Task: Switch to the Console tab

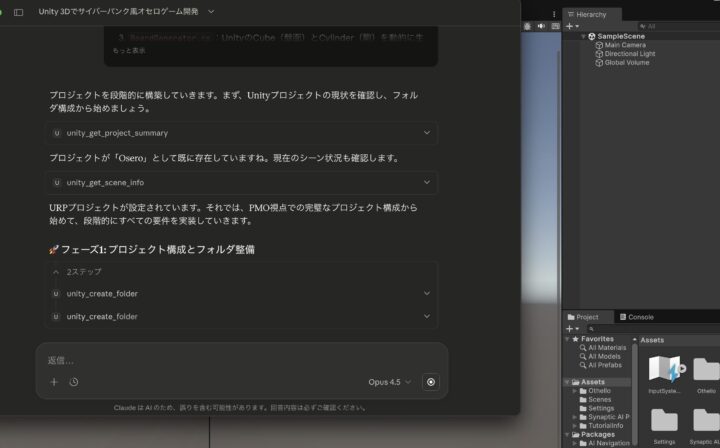Action: click(x=640, y=317)
